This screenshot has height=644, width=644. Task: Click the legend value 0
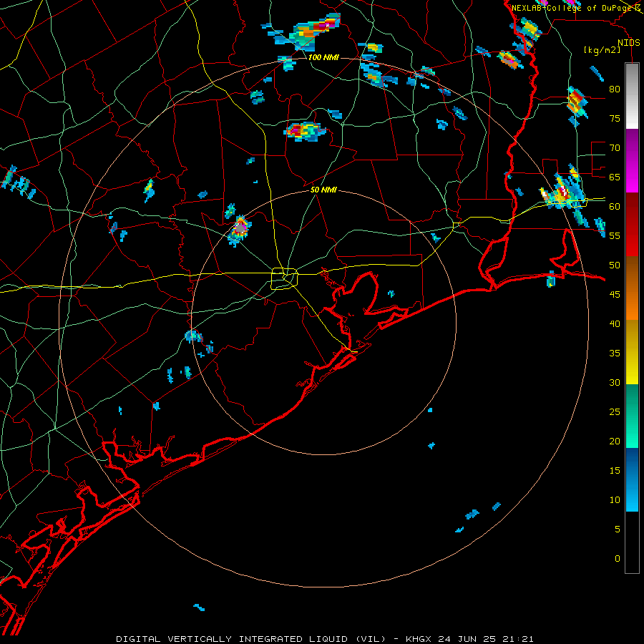click(x=618, y=559)
